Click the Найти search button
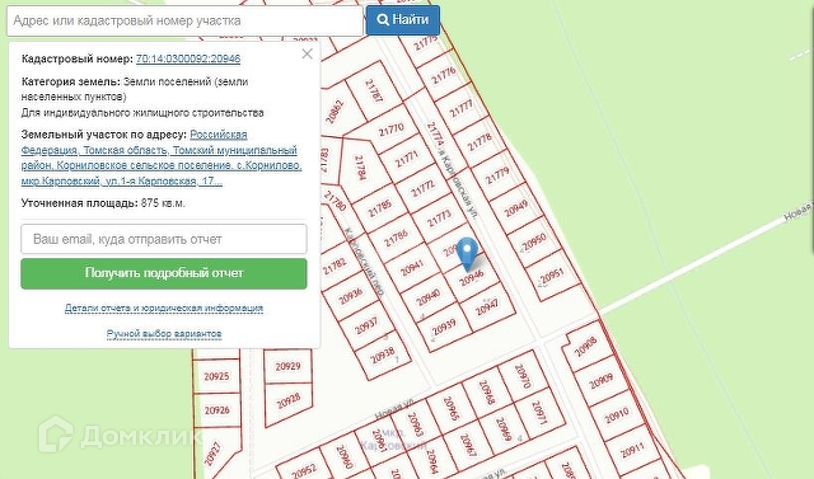Image resolution: width=814 pixels, height=479 pixels. (403, 20)
